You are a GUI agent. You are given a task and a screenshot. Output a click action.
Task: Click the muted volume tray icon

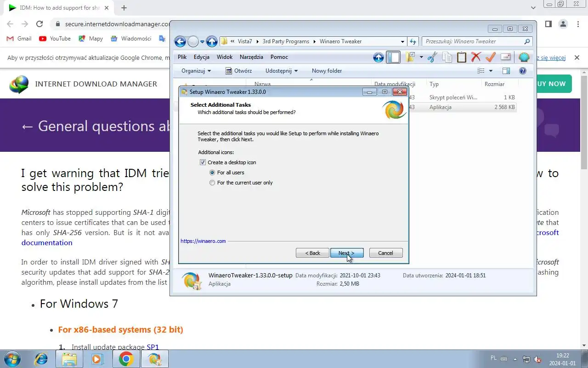coord(537,359)
